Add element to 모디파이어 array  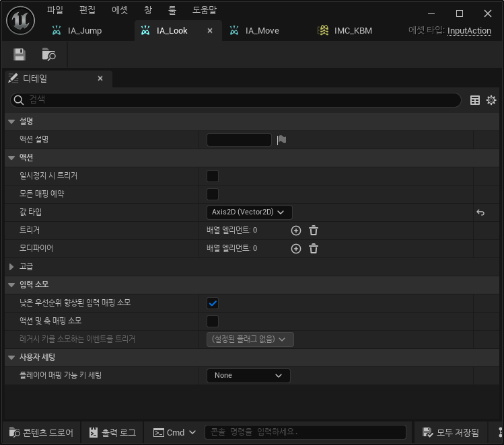click(x=295, y=249)
